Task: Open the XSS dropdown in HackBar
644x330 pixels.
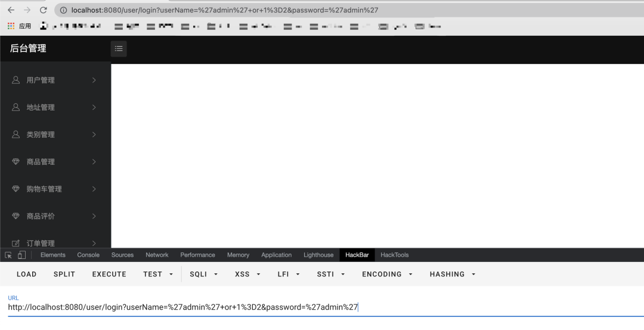Action: tap(247, 274)
